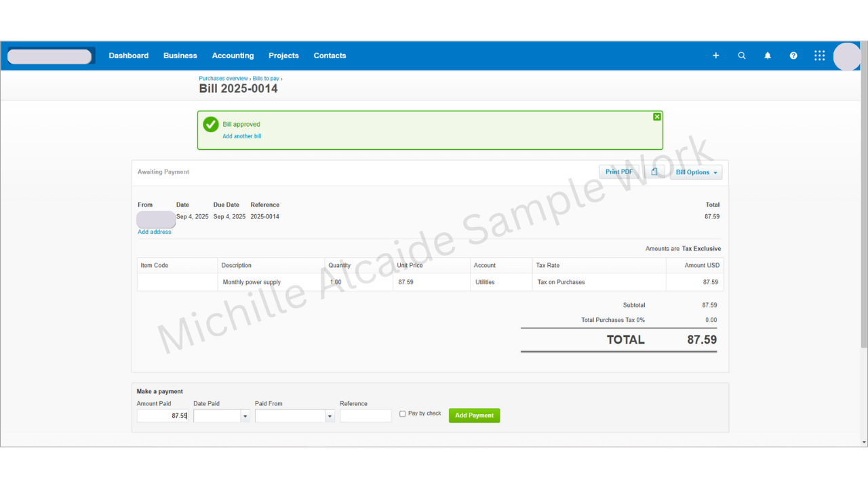The image size is (868, 488).
Task: Click the page vertical scrollbar
Action: 864,197
